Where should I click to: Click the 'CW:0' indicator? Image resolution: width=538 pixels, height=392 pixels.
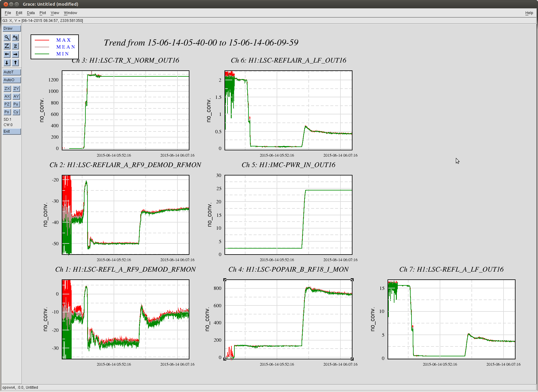(x=8, y=125)
